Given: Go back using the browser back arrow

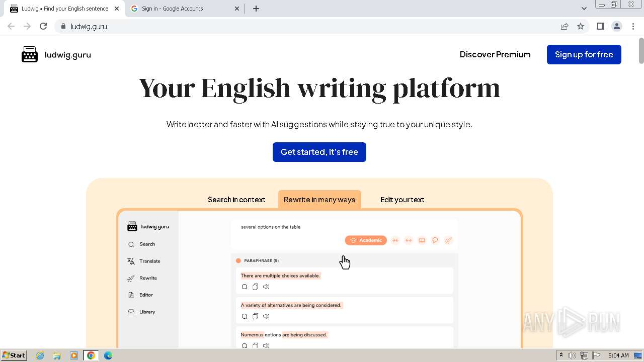Looking at the screenshot, I should [x=11, y=26].
